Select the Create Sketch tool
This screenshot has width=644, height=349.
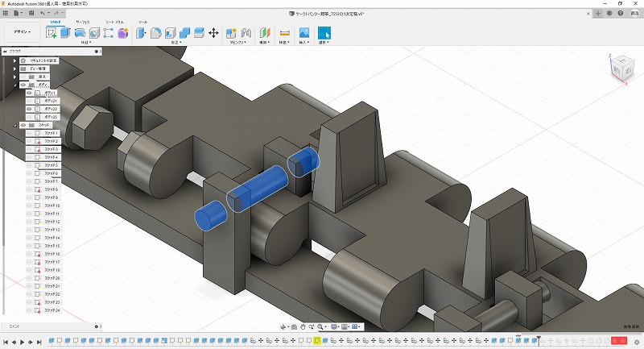[x=52, y=33]
